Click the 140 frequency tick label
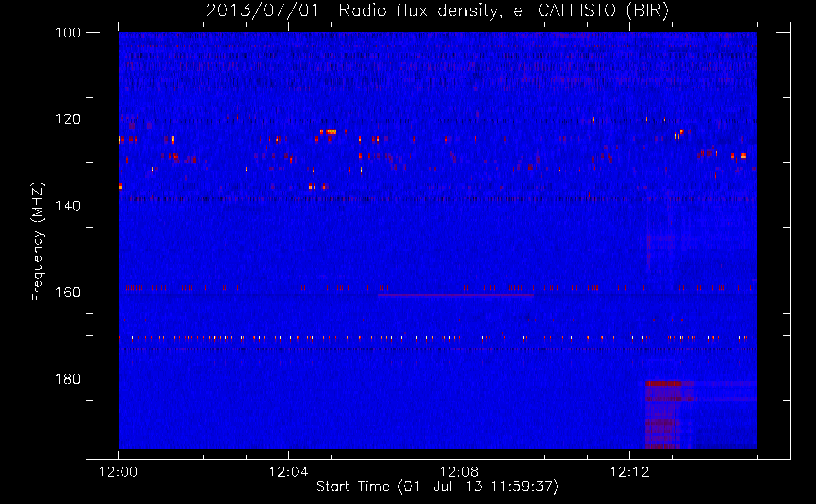 click(x=67, y=206)
